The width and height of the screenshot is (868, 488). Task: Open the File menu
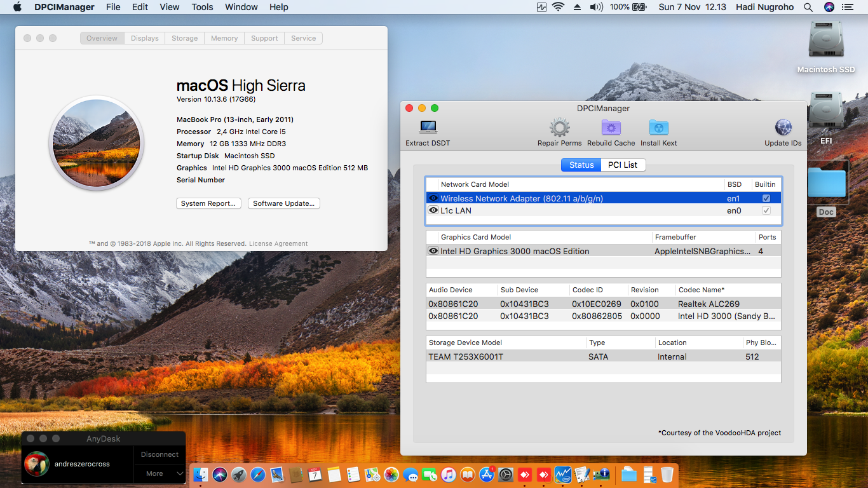tap(113, 7)
